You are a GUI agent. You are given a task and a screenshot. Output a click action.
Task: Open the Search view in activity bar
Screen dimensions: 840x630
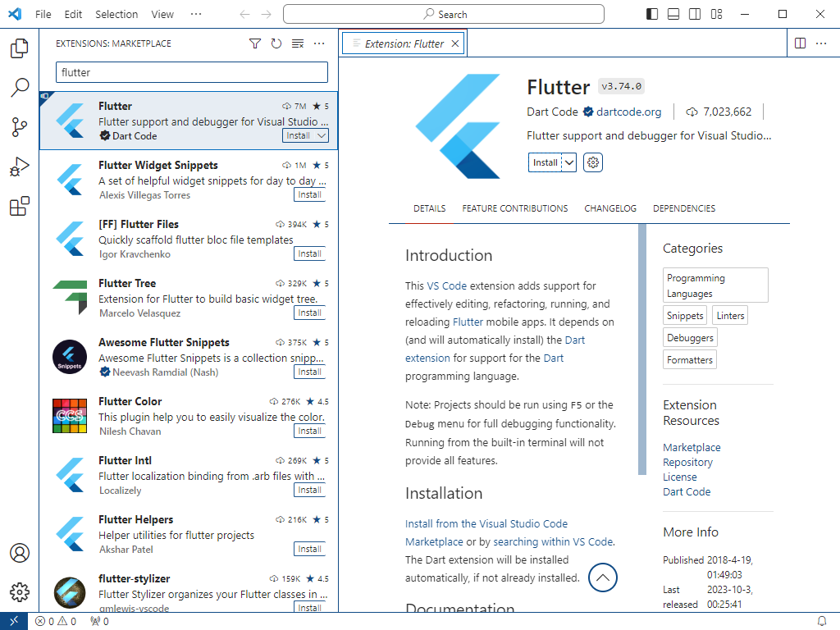pyautogui.click(x=20, y=87)
